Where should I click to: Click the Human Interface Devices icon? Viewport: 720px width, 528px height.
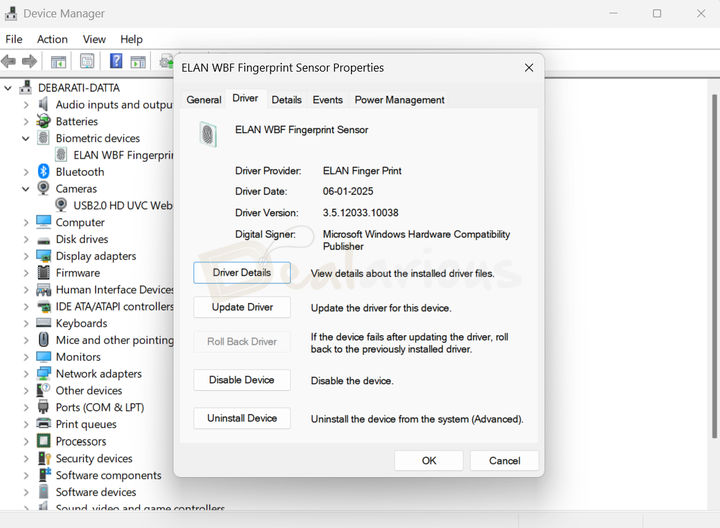point(44,290)
